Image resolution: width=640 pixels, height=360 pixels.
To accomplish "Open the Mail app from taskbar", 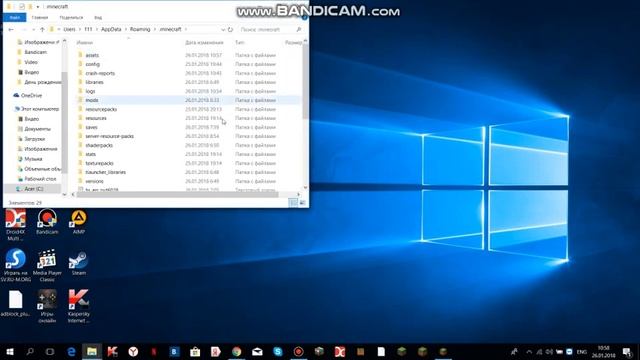I will (x=257, y=351).
